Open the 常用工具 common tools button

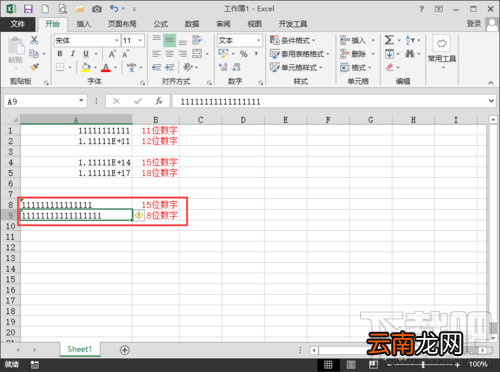[x=442, y=52]
